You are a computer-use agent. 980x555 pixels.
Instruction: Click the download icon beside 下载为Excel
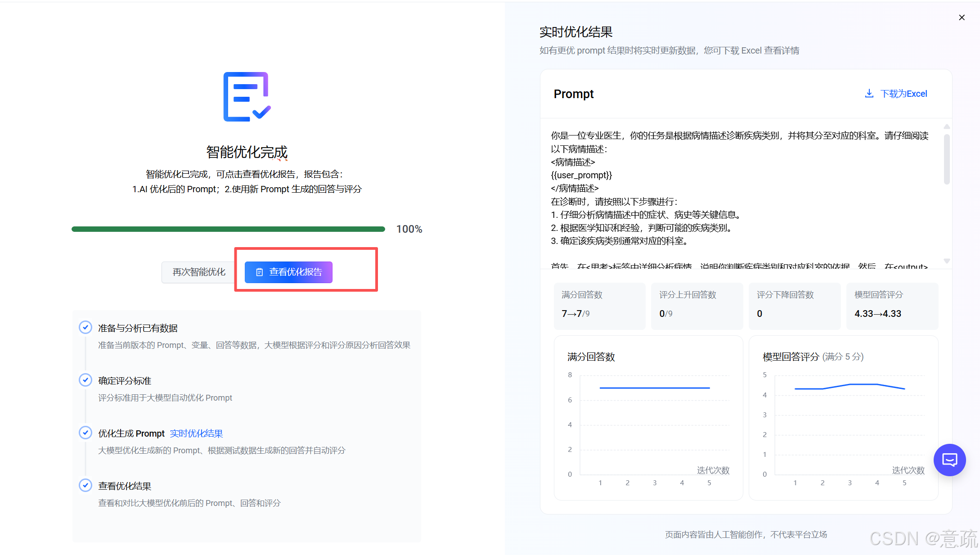pos(869,94)
